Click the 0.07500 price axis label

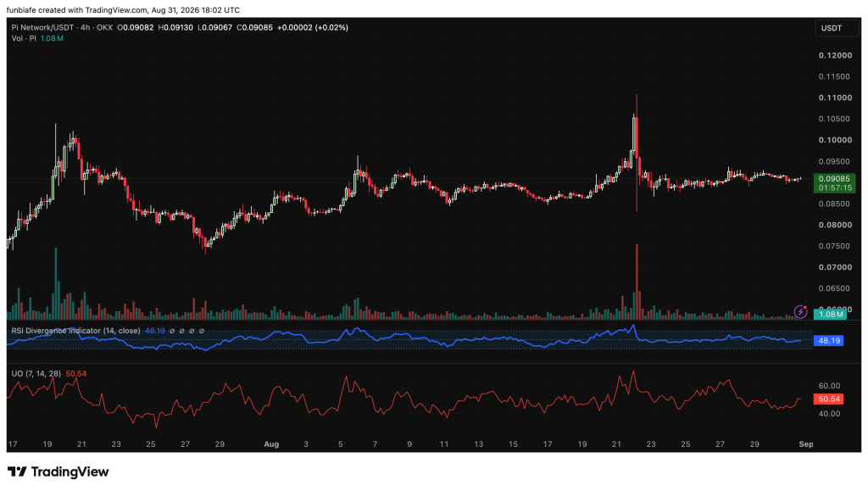pyautogui.click(x=835, y=246)
